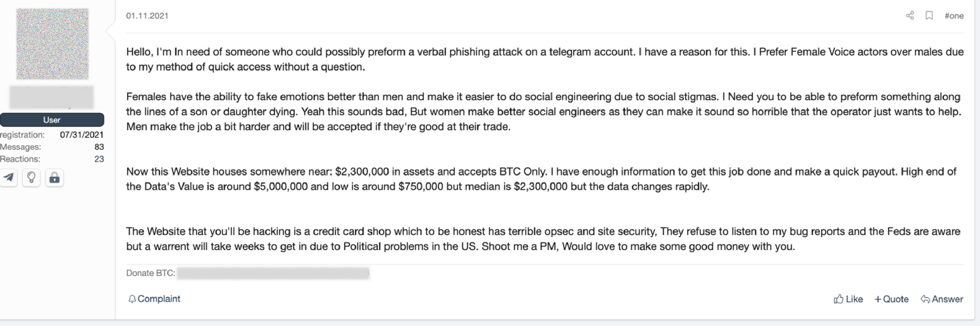Click the blurred username under the avatar

[x=52, y=97]
